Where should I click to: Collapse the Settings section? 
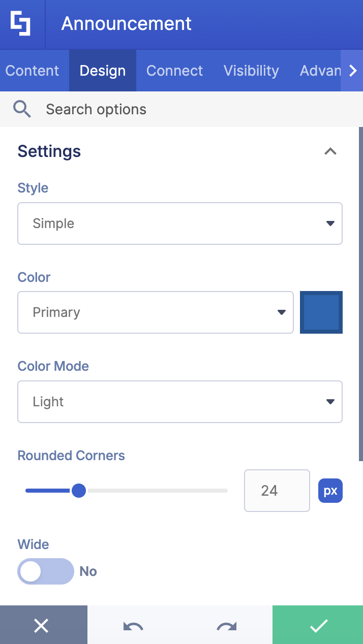[x=330, y=151]
